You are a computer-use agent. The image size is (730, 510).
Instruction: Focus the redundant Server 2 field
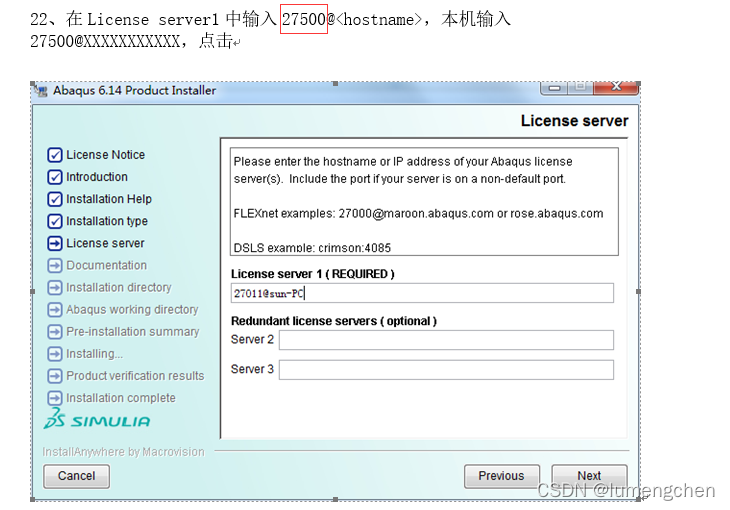pos(446,340)
